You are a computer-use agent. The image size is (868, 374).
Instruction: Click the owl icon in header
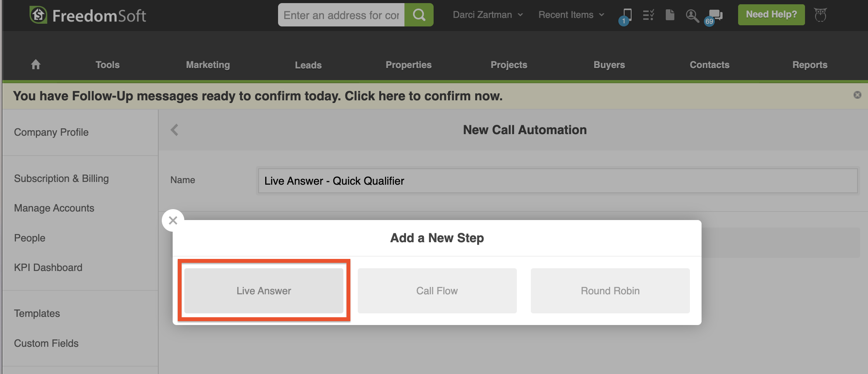pyautogui.click(x=820, y=15)
